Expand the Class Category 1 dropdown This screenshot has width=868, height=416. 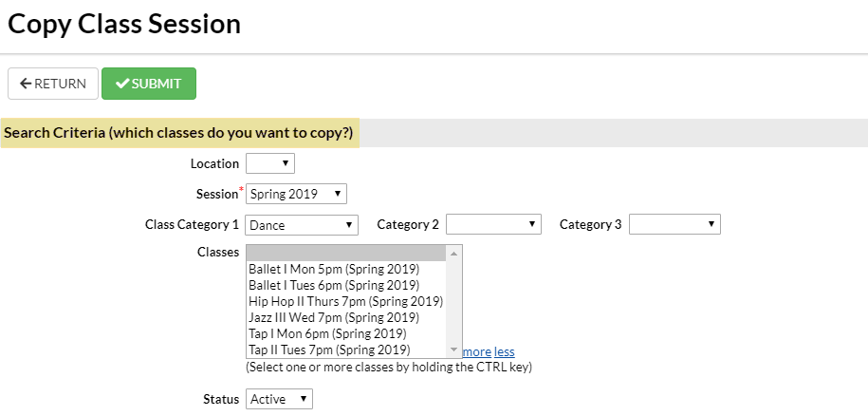coord(302,225)
